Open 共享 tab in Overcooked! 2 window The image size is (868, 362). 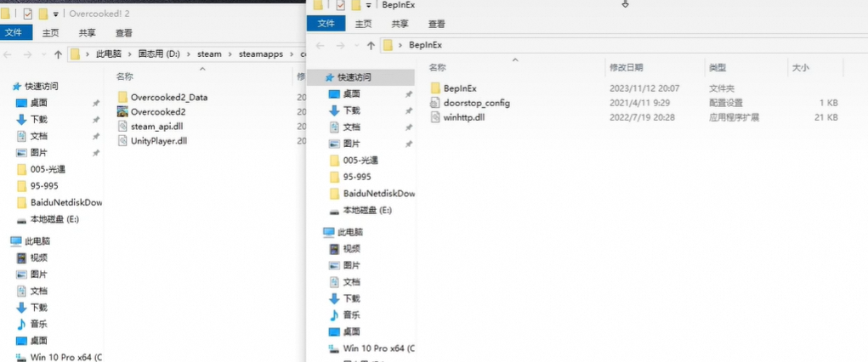pos(87,32)
